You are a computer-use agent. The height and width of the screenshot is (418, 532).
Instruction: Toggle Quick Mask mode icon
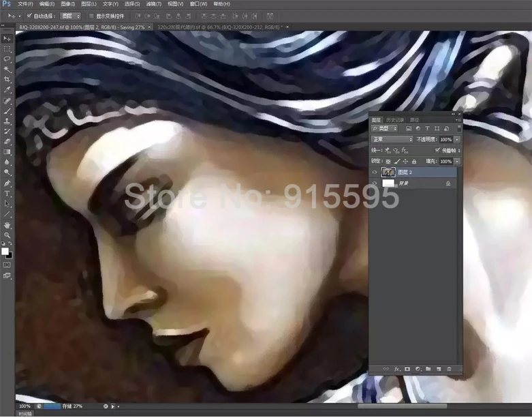7,265
